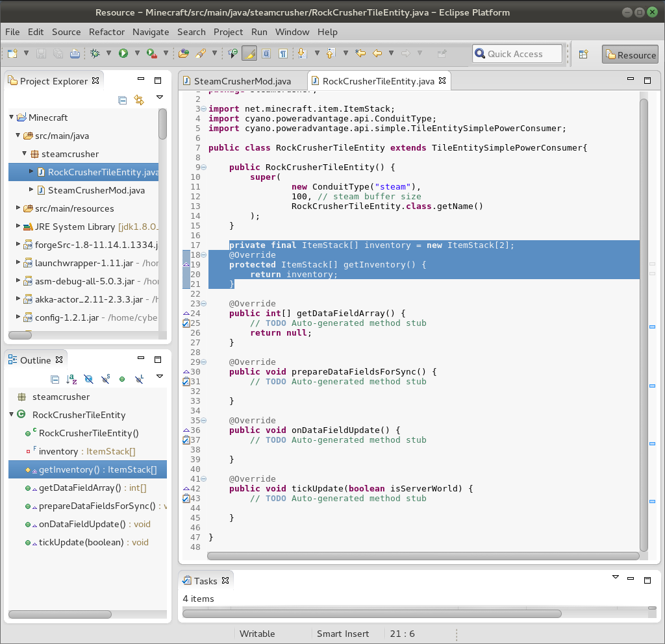The width and height of the screenshot is (665, 644).
Task: Open the Refactor menu
Action: tap(107, 32)
